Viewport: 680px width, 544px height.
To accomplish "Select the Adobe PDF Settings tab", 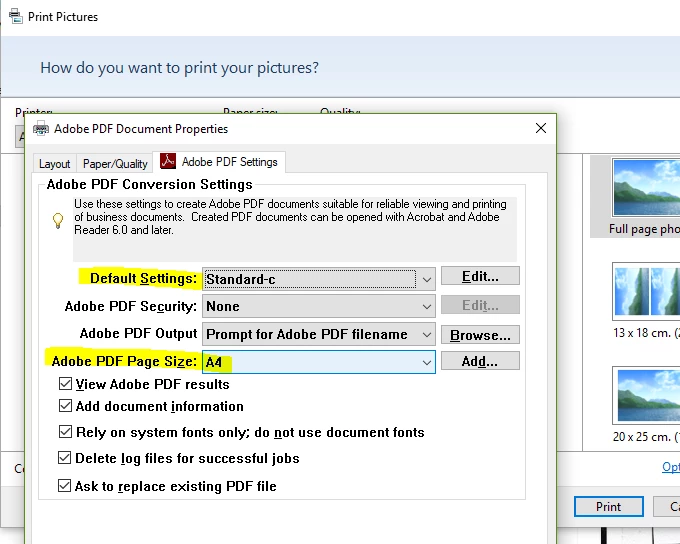I will click(219, 162).
